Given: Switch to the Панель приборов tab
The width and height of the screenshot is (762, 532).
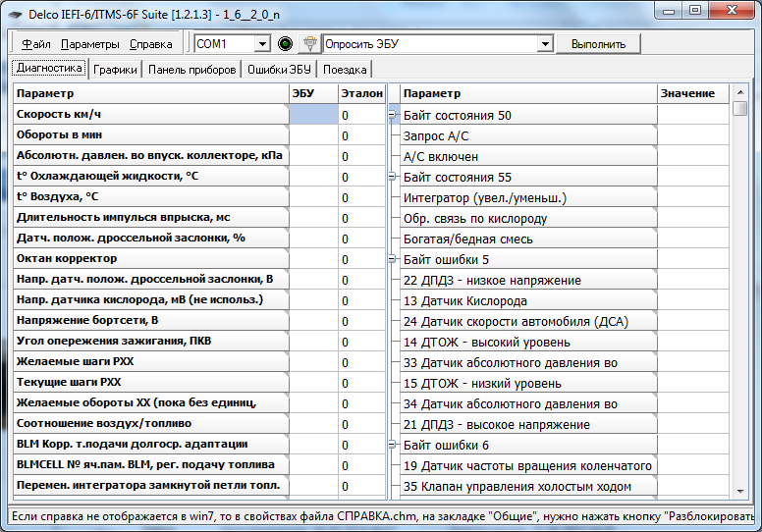Looking at the screenshot, I should pos(191,70).
